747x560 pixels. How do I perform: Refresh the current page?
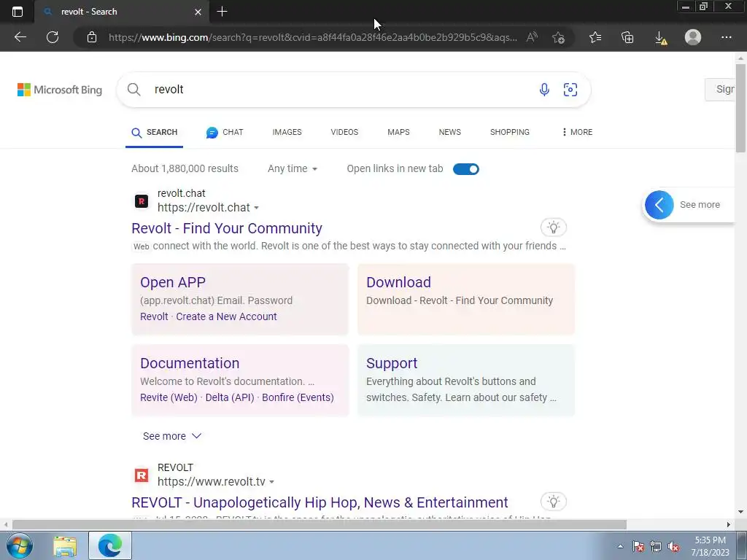click(x=53, y=37)
